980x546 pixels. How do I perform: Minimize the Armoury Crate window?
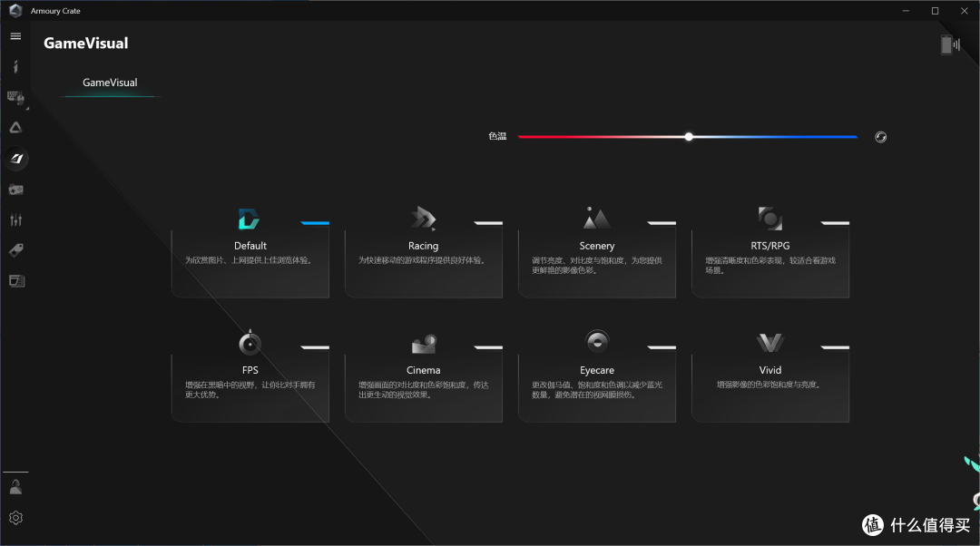pyautogui.click(x=906, y=11)
